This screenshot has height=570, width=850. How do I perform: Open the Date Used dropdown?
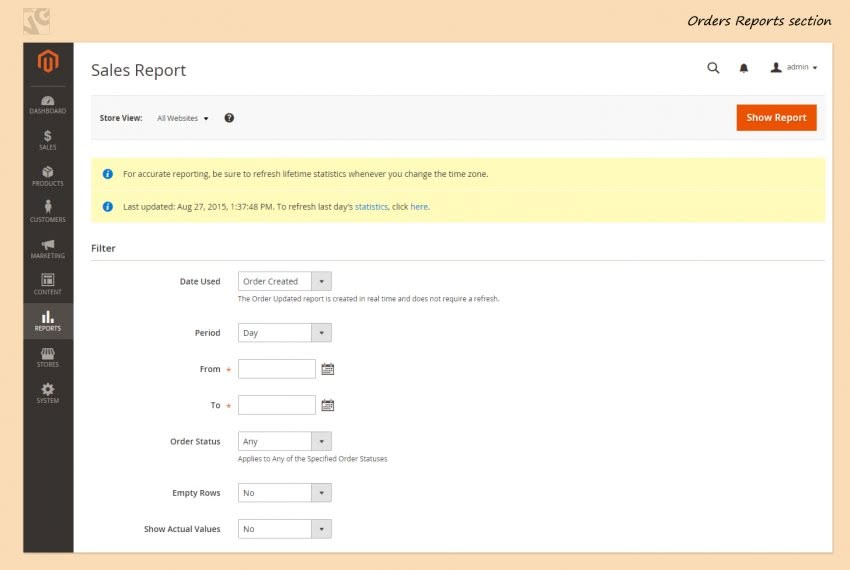point(285,281)
